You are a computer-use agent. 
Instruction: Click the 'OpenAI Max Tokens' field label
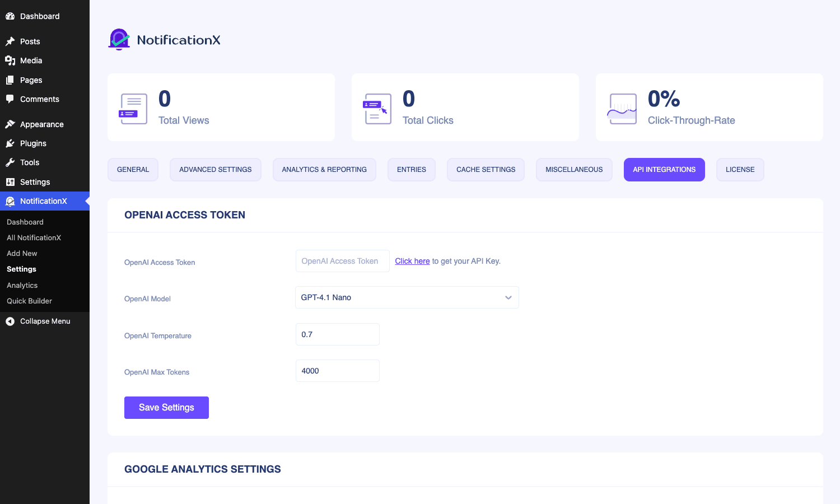157,372
